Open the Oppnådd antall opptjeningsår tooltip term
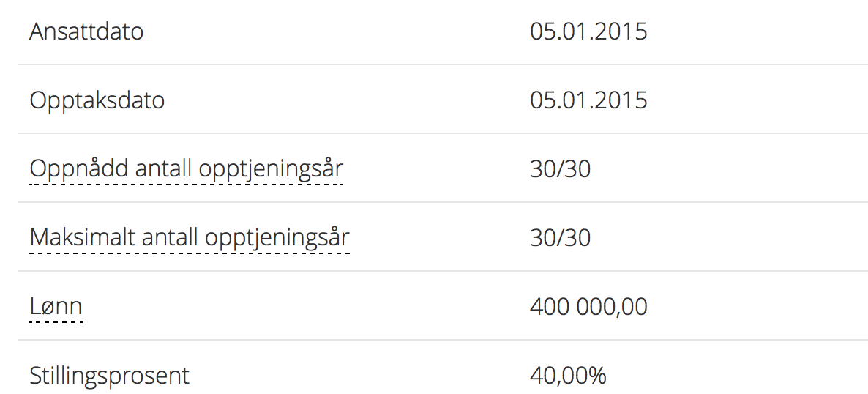The width and height of the screenshot is (868, 394). tap(187, 170)
